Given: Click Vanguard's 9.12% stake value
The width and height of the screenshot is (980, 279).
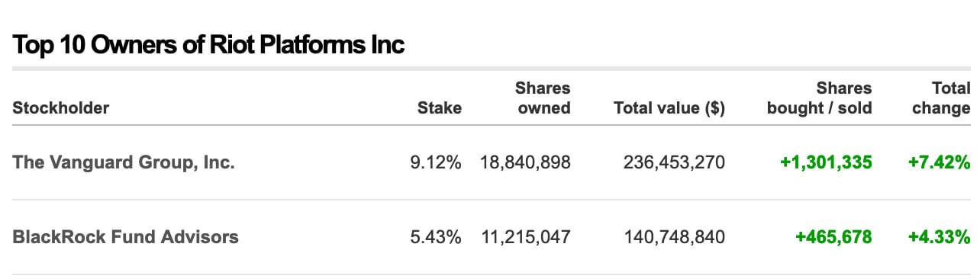Looking at the screenshot, I should pyautogui.click(x=436, y=162).
